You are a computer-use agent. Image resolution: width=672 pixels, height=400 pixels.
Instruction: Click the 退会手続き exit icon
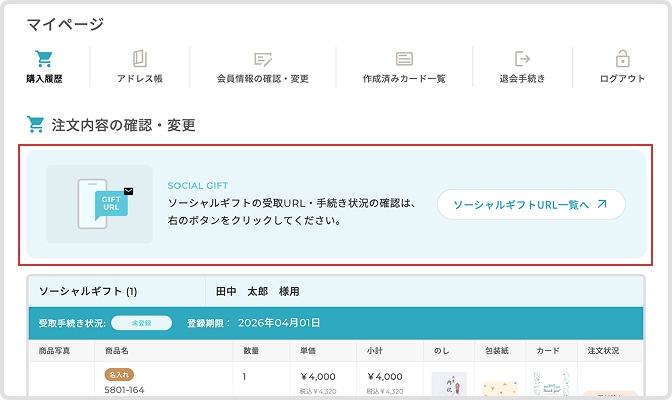(522, 58)
